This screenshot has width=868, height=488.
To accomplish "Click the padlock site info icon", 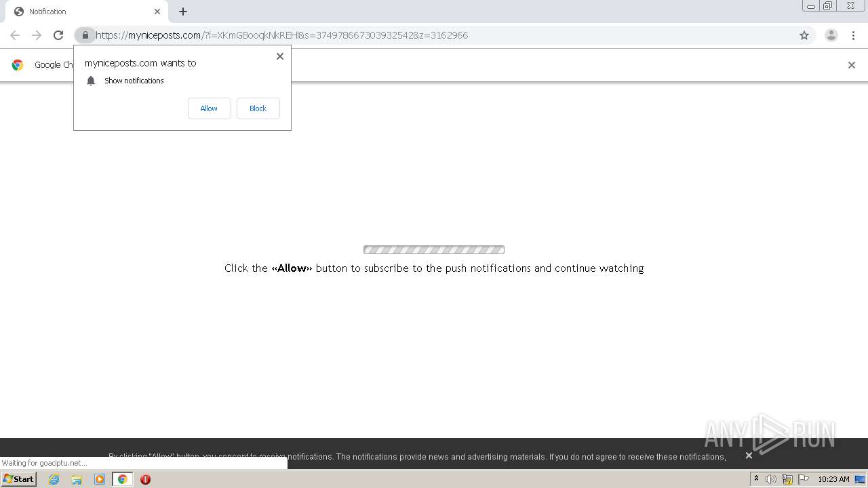I will [x=85, y=35].
